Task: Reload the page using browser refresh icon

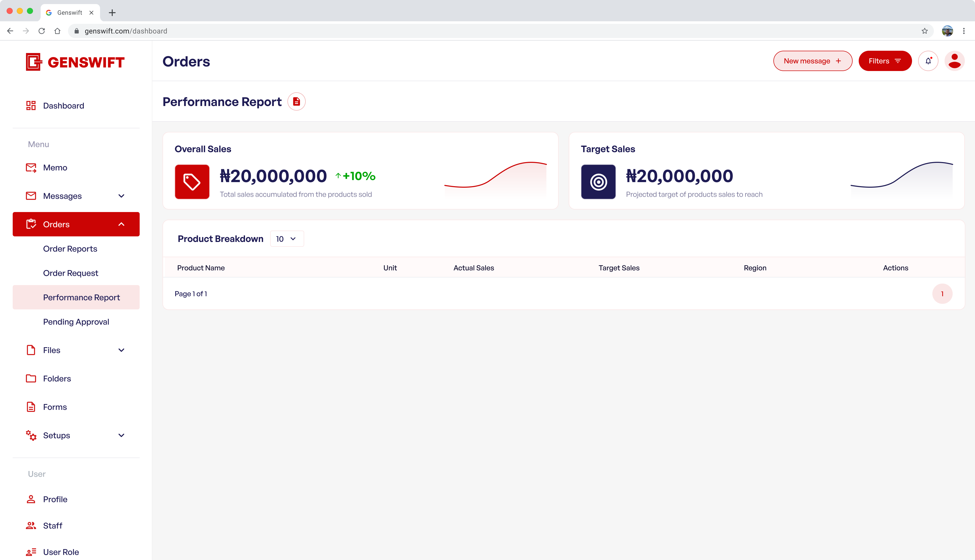Action: (x=42, y=31)
